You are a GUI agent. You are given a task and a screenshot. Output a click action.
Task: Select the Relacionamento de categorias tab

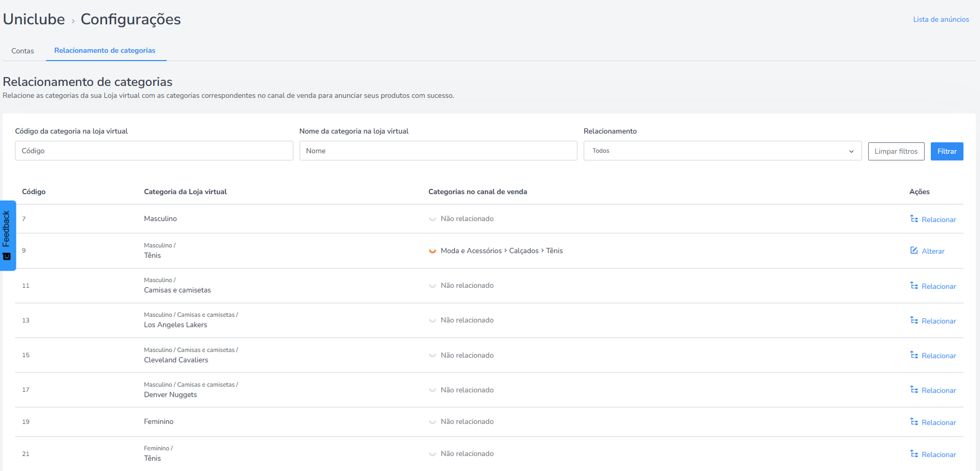[105, 51]
